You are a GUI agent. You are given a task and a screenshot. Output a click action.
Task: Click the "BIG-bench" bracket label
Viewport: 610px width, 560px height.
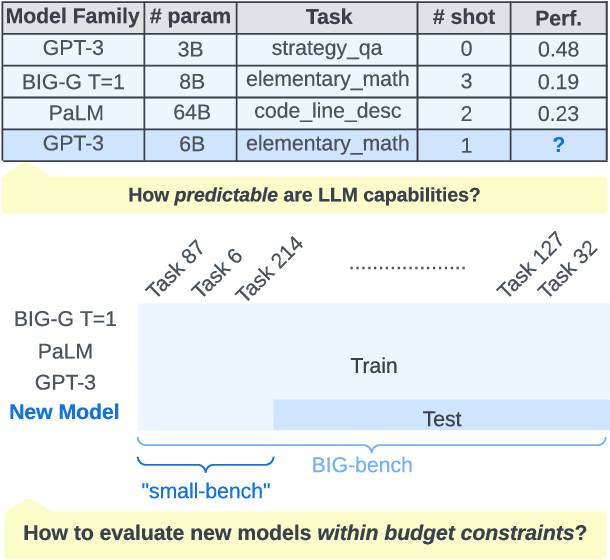[362, 465]
